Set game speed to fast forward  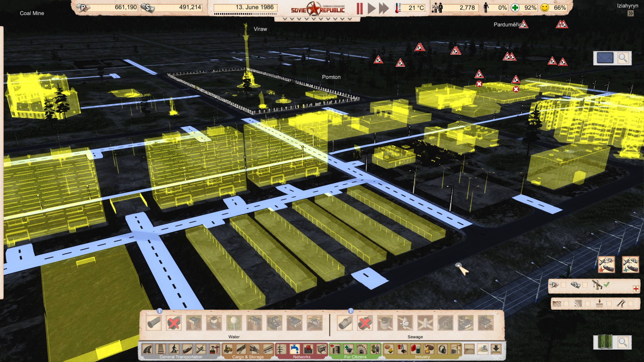(384, 8)
